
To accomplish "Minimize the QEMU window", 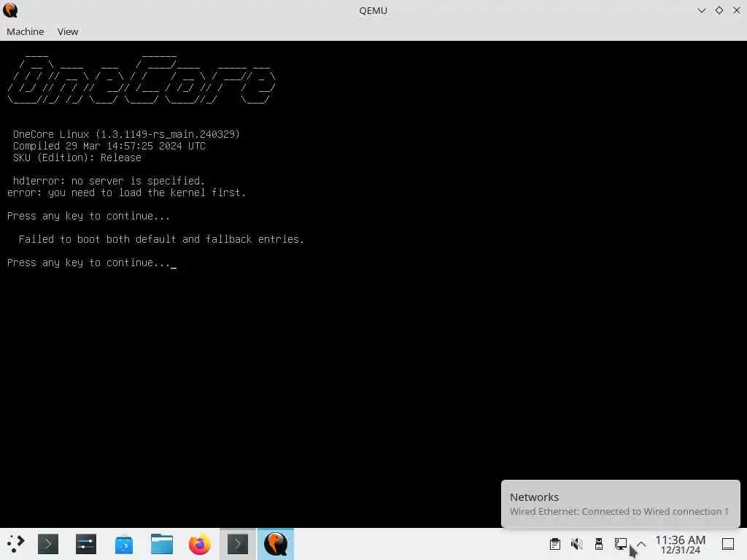I will pyautogui.click(x=701, y=10).
